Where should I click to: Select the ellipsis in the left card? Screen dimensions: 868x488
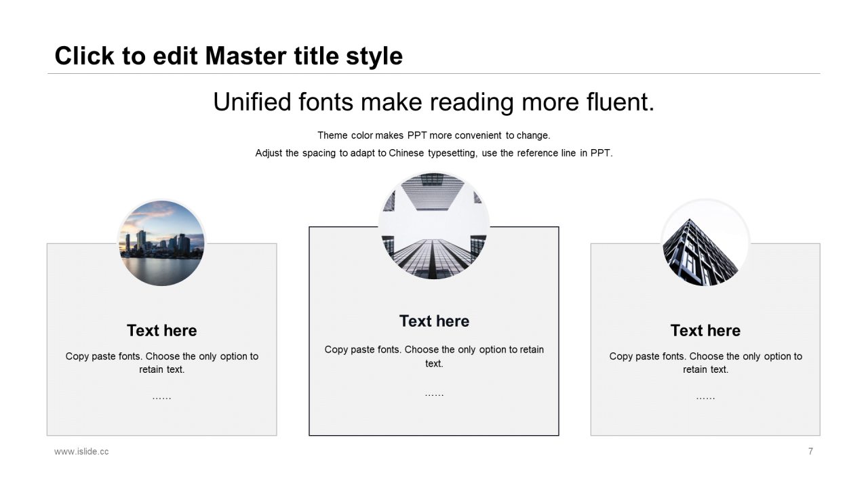pos(161,397)
